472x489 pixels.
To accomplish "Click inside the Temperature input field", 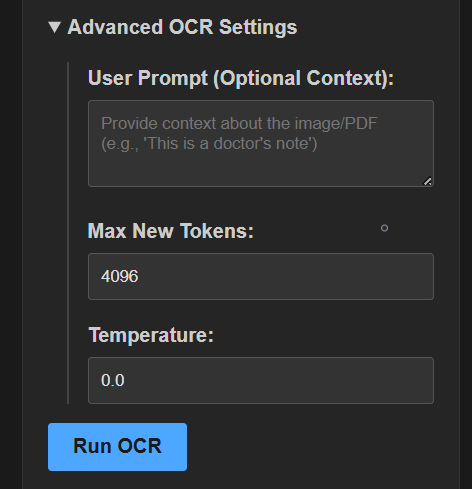I will tap(261, 380).
